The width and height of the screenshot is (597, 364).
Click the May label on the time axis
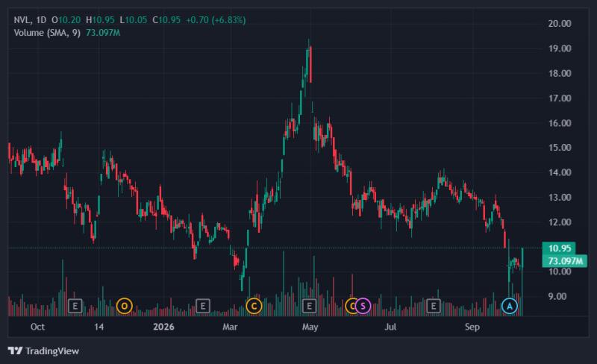point(310,327)
